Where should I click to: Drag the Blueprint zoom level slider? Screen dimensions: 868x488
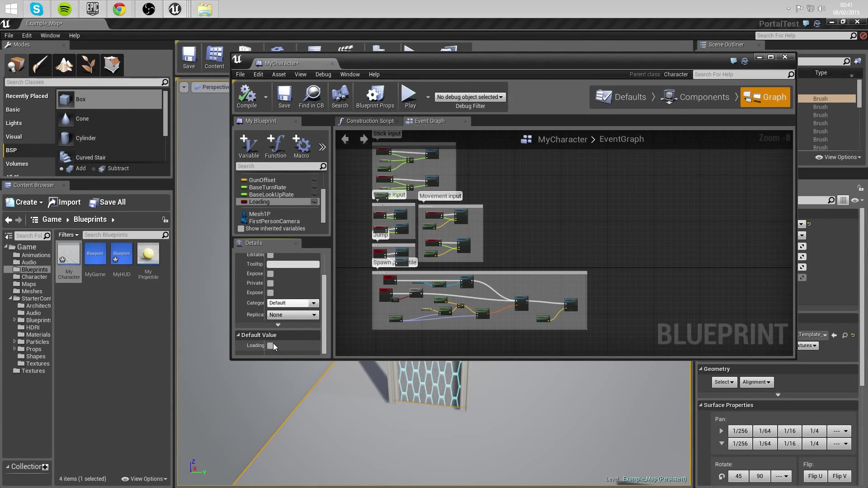773,138
